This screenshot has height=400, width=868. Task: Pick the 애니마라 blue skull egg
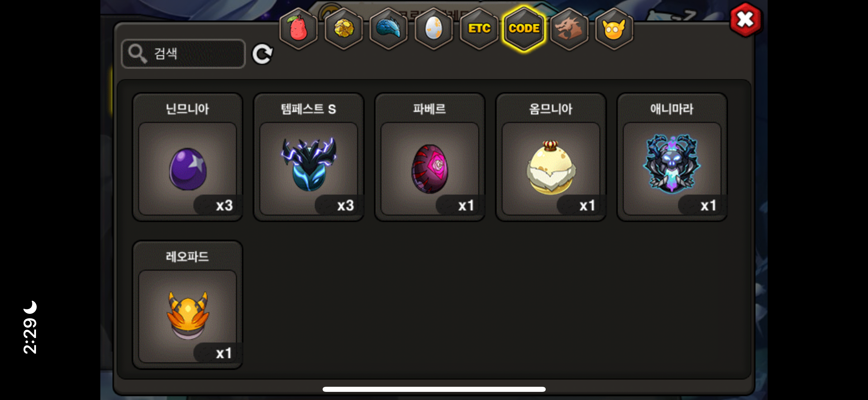click(x=672, y=157)
